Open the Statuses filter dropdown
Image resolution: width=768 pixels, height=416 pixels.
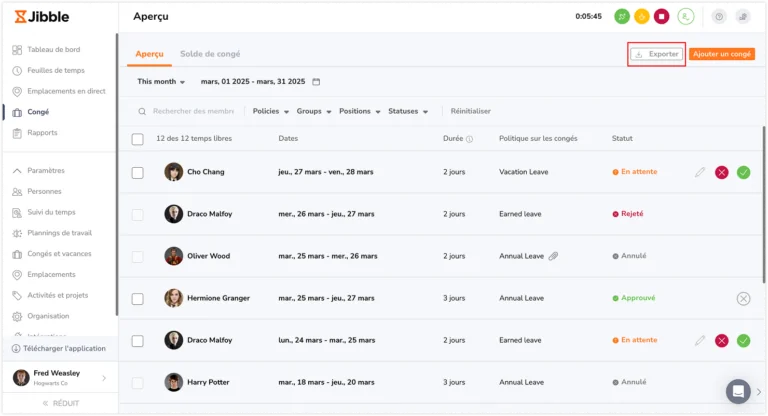pos(408,111)
